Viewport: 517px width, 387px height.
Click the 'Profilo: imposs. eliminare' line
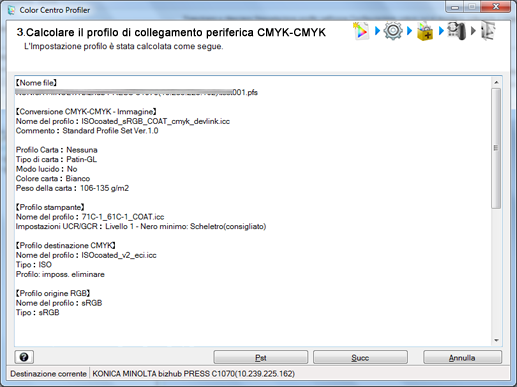coord(60,274)
